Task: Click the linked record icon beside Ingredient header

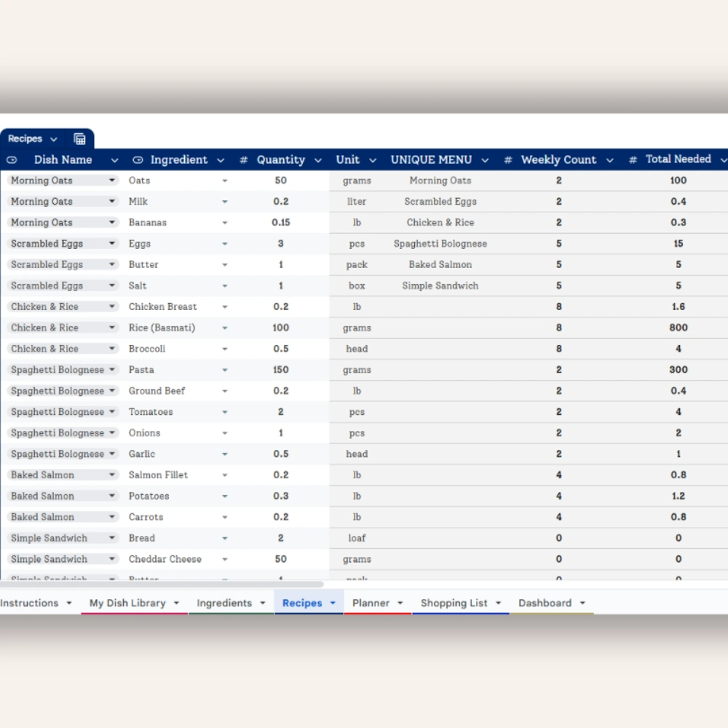Action: [138, 159]
